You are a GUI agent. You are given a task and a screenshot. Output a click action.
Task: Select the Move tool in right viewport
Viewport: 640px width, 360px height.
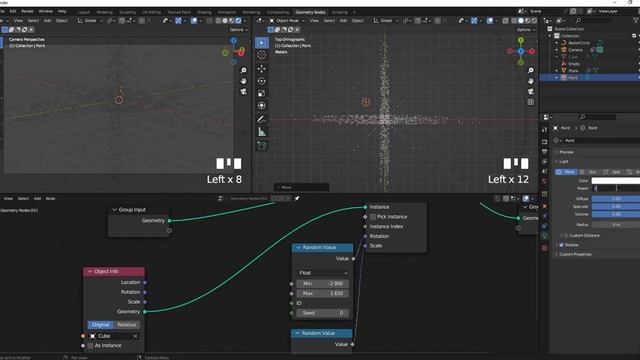click(x=262, y=69)
